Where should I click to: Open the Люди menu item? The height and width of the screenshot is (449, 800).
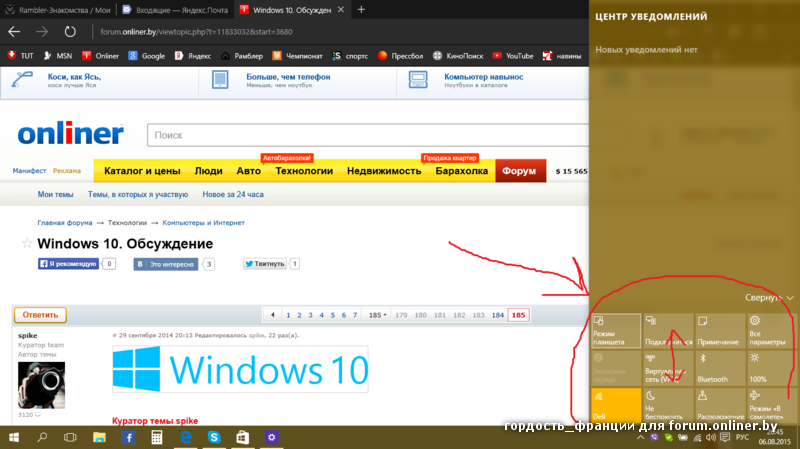pos(208,171)
